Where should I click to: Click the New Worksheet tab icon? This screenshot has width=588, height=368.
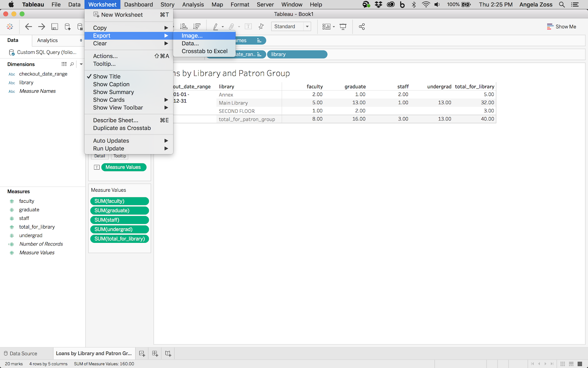click(x=142, y=354)
